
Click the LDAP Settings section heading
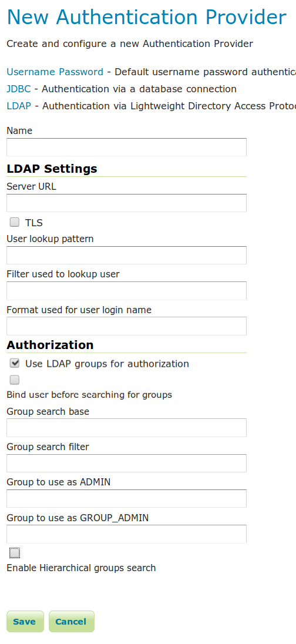(52, 169)
